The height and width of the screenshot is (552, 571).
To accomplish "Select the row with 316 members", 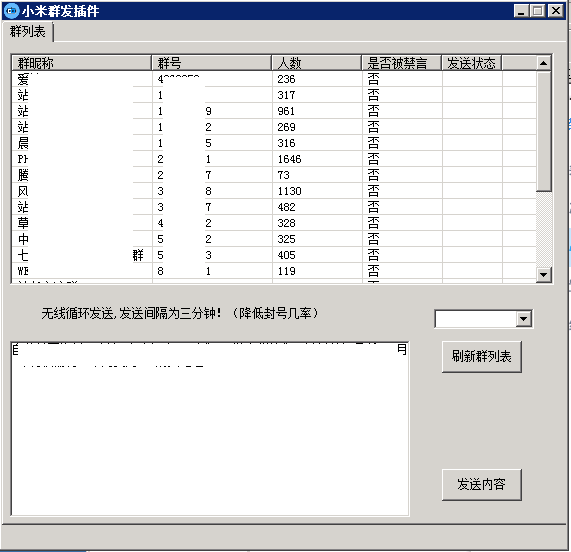I will (274, 143).
